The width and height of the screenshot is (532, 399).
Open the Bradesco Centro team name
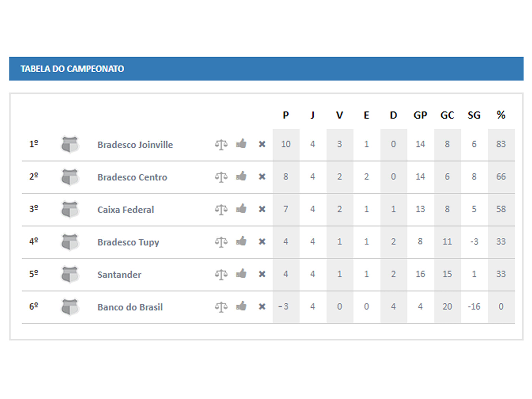[132, 177]
